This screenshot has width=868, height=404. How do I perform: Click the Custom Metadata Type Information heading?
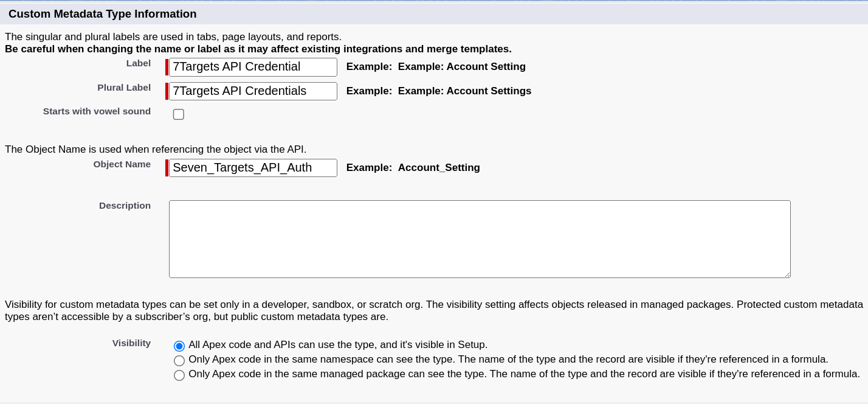(102, 14)
